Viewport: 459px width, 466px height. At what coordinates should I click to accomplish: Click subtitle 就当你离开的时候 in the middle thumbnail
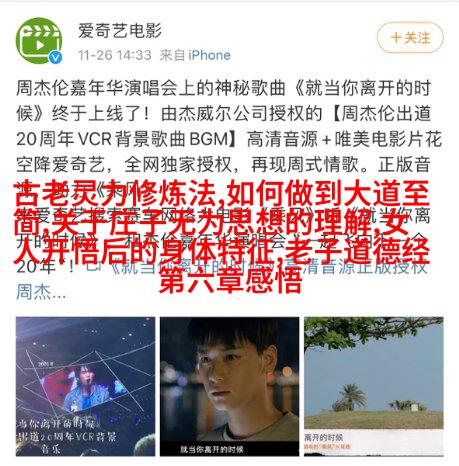pos(212,449)
